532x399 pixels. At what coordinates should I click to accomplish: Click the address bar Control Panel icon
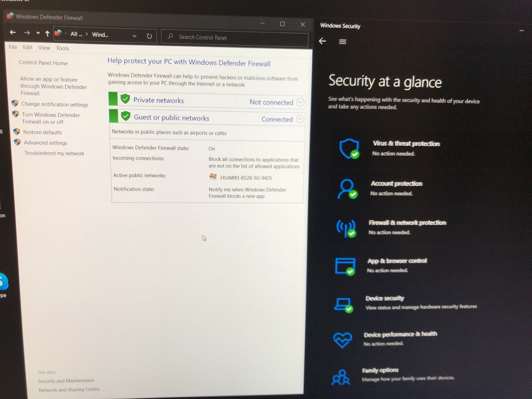[58, 33]
